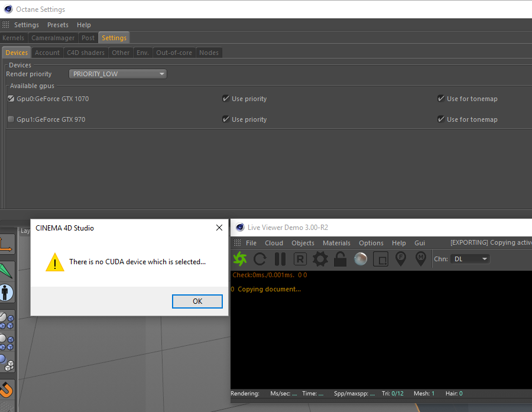The height and width of the screenshot is (412, 532).
Task: Switch to the Kernels tab
Action: click(13, 38)
